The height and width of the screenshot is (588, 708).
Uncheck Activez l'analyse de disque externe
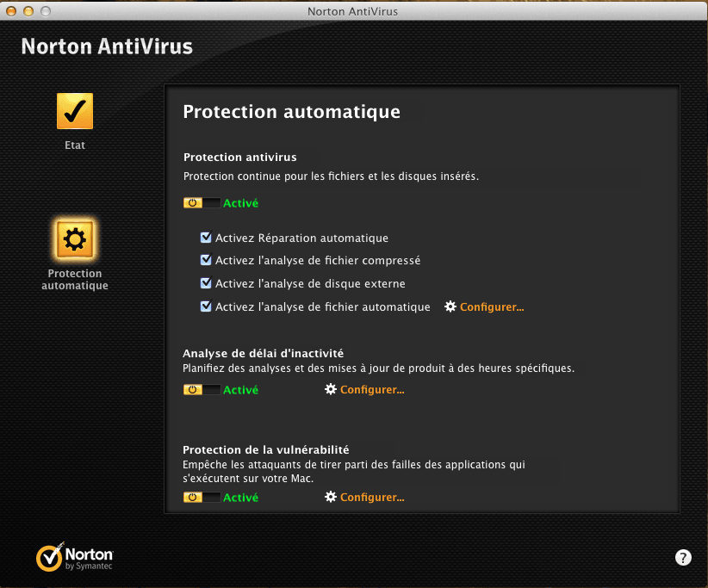tap(206, 283)
